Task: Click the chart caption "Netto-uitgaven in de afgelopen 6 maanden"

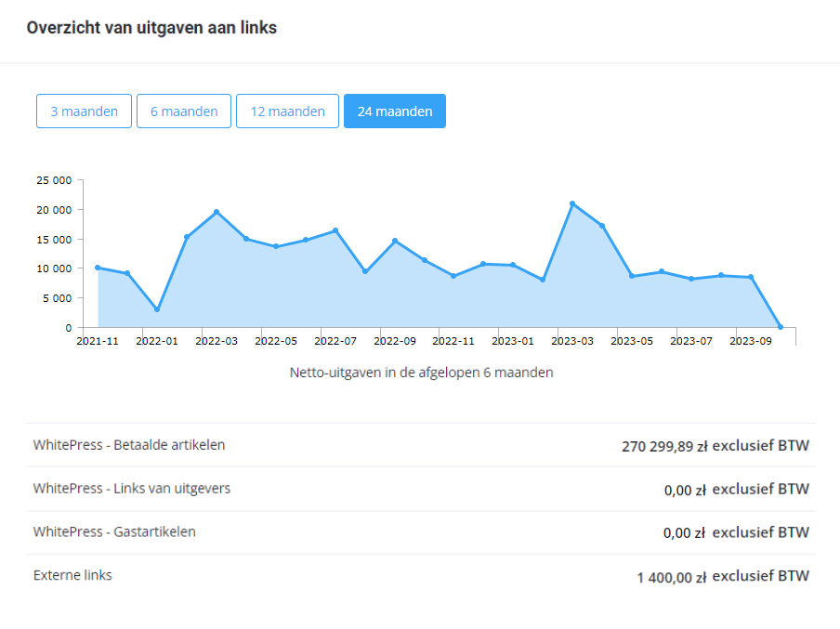Action: click(x=421, y=373)
